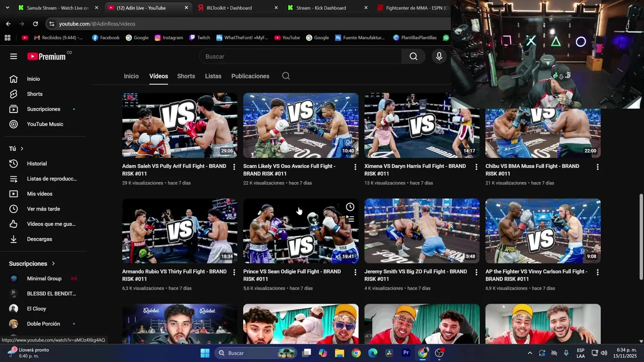Image resolution: width=644 pixels, height=362 pixels.
Task: Expand the Tú section chevron
Action: click(22, 149)
